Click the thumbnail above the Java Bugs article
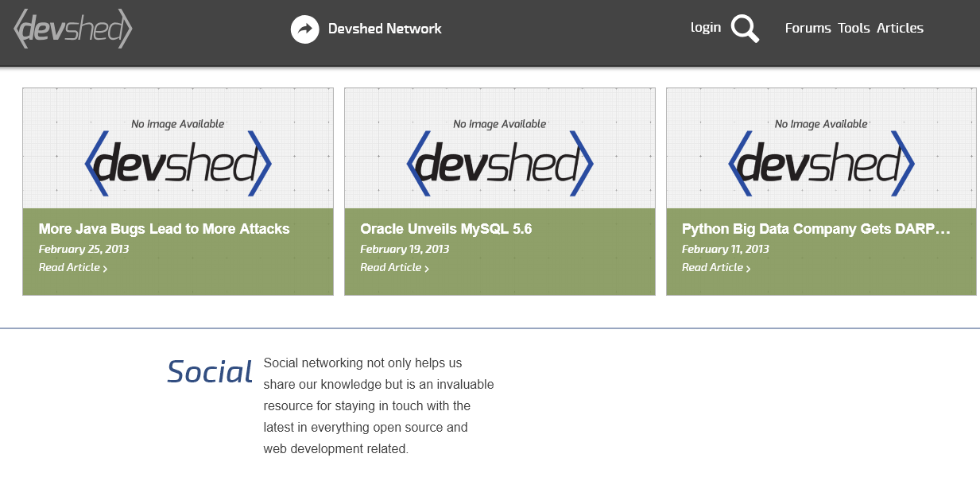 [x=178, y=149]
